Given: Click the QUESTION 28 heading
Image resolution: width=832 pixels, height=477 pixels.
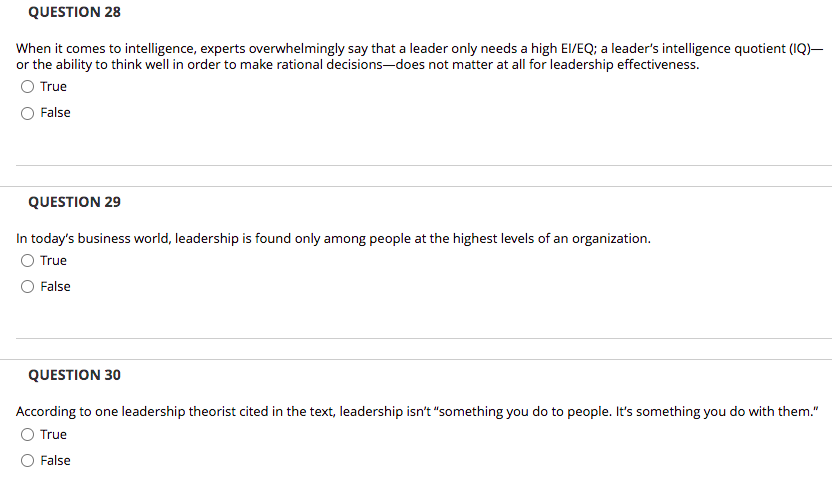Looking at the screenshot, I should pos(74,12).
